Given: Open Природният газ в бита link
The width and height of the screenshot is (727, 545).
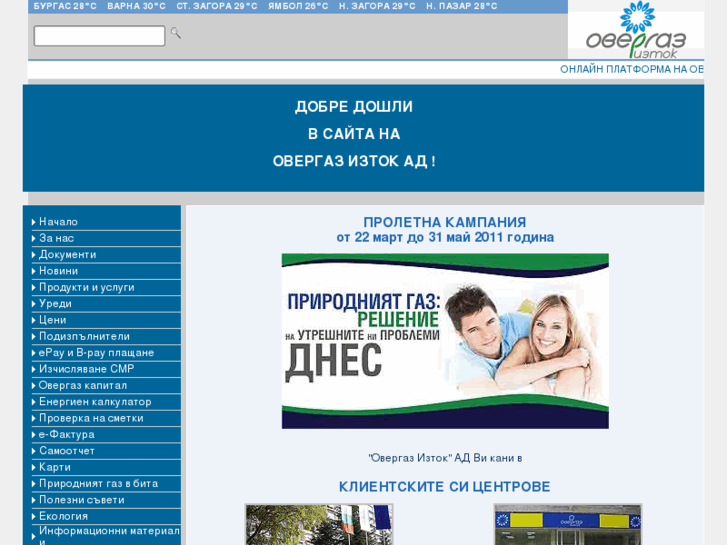Looking at the screenshot, I should tap(98, 483).
